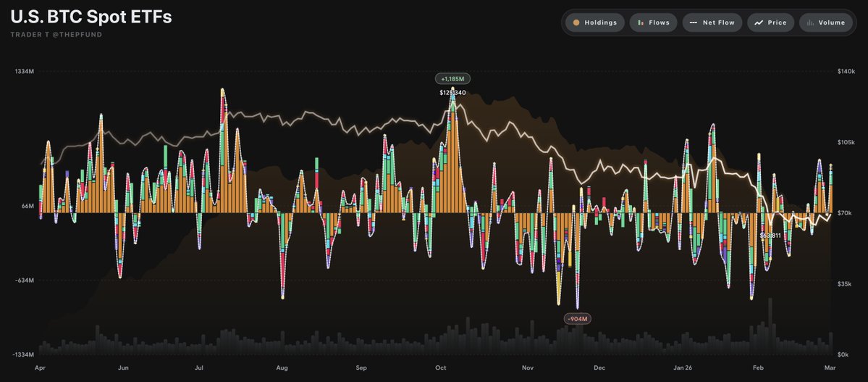Select the Oct marker on the time axis
Screen dimensions: 868x382
coord(440,368)
